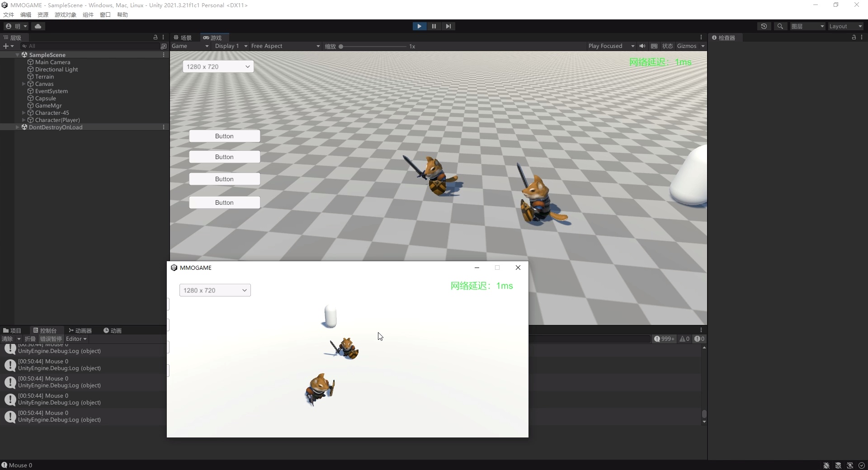
Task: Open the Free Aspect dropdown
Action: pos(285,46)
